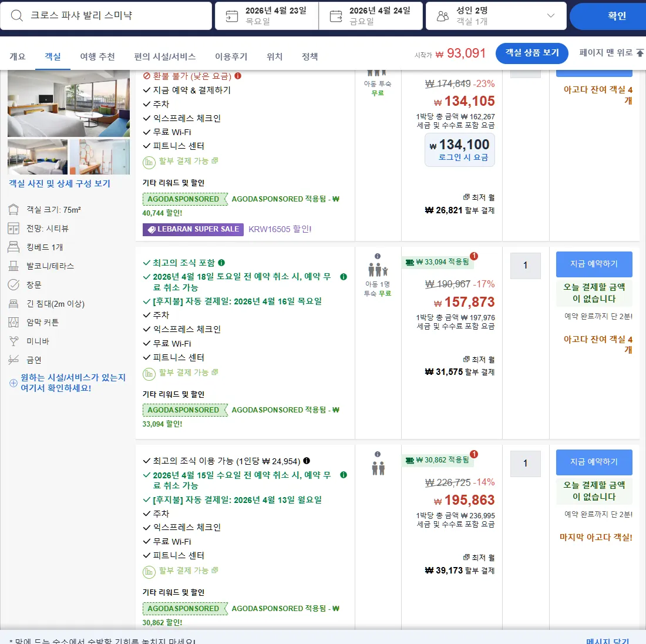Click the 마지막 아고다 객실! notice

click(x=595, y=537)
